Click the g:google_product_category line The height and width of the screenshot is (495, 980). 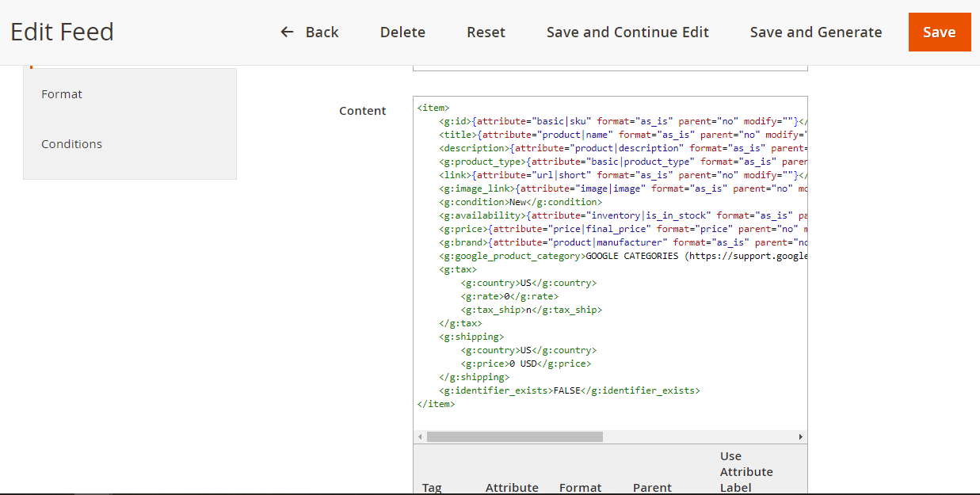(x=618, y=256)
